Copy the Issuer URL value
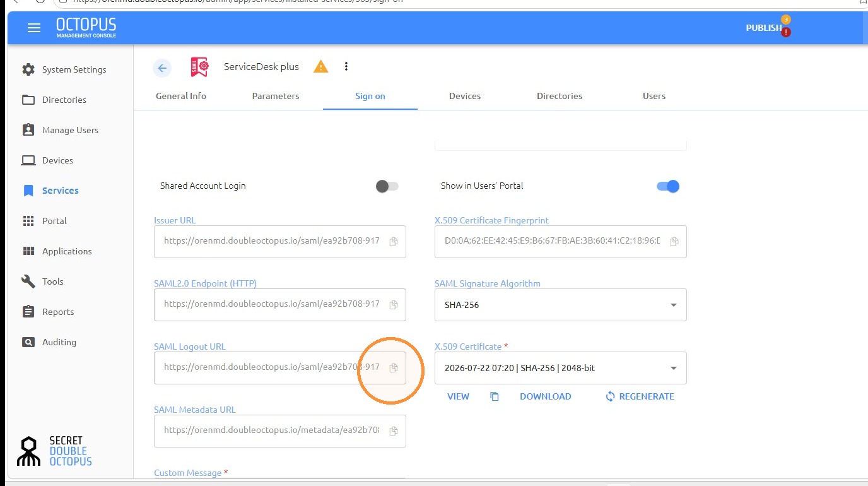The height and width of the screenshot is (486, 868). click(394, 241)
